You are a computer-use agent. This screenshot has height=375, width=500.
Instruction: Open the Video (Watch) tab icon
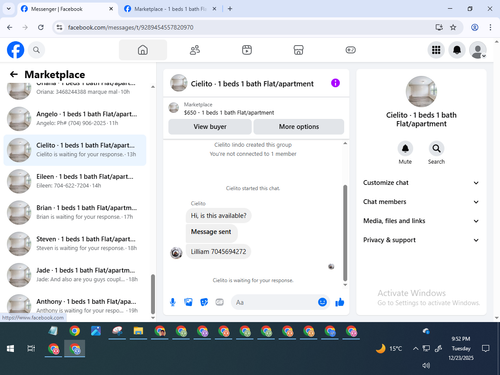click(247, 50)
